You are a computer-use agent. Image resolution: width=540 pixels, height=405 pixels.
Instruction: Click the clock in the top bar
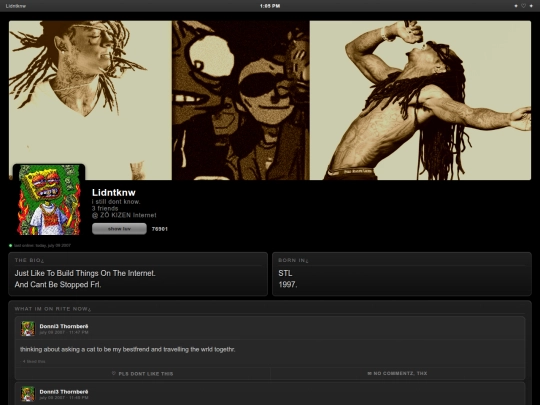click(x=270, y=6)
